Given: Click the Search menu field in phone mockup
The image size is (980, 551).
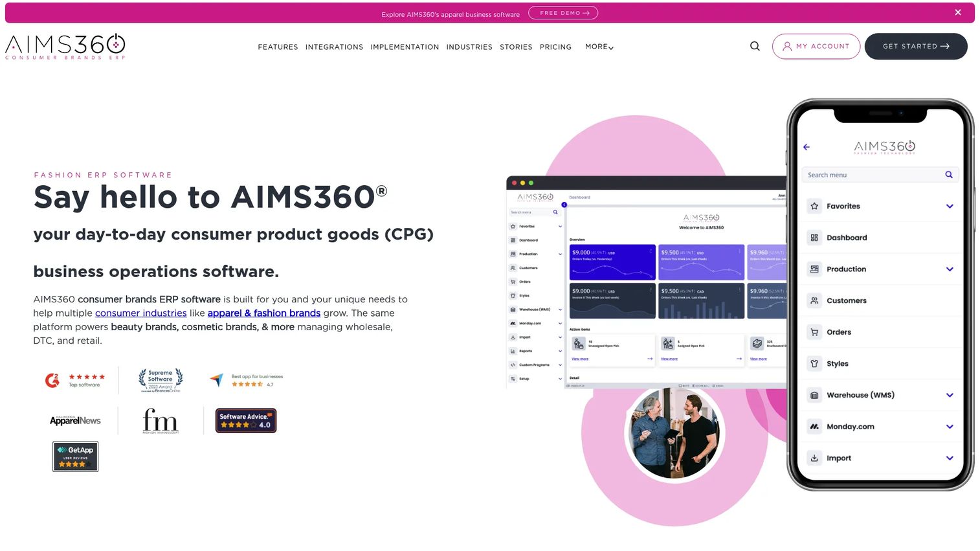Looking at the screenshot, I should [x=880, y=175].
